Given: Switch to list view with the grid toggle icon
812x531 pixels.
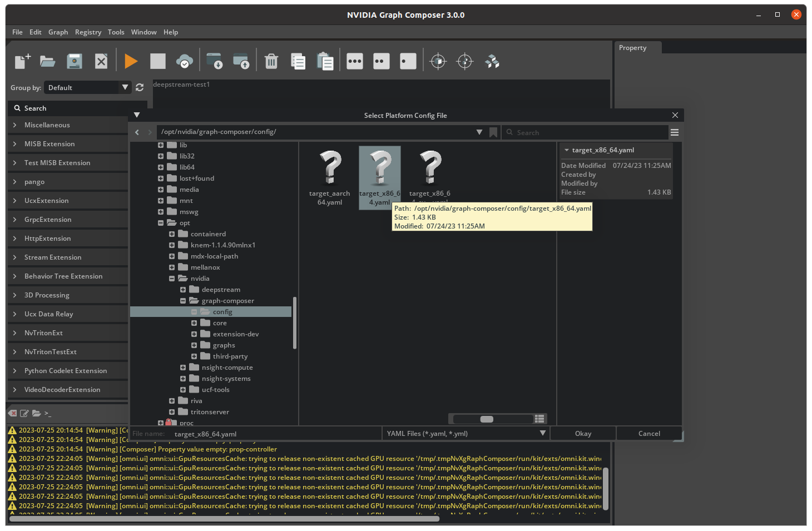Looking at the screenshot, I should click(x=539, y=419).
